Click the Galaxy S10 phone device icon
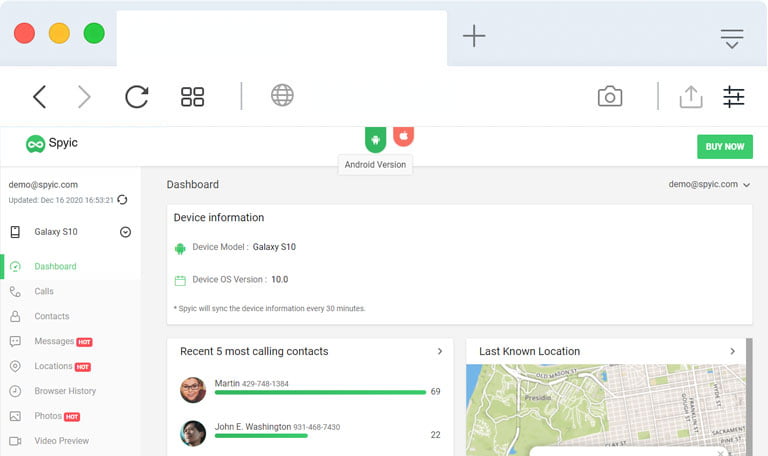 (15, 232)
